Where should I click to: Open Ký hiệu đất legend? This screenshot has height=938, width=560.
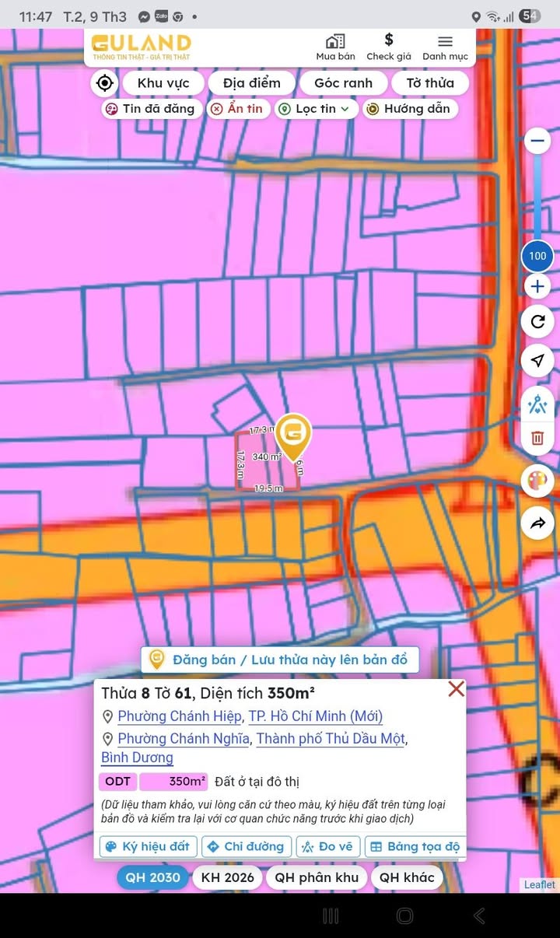148,846
